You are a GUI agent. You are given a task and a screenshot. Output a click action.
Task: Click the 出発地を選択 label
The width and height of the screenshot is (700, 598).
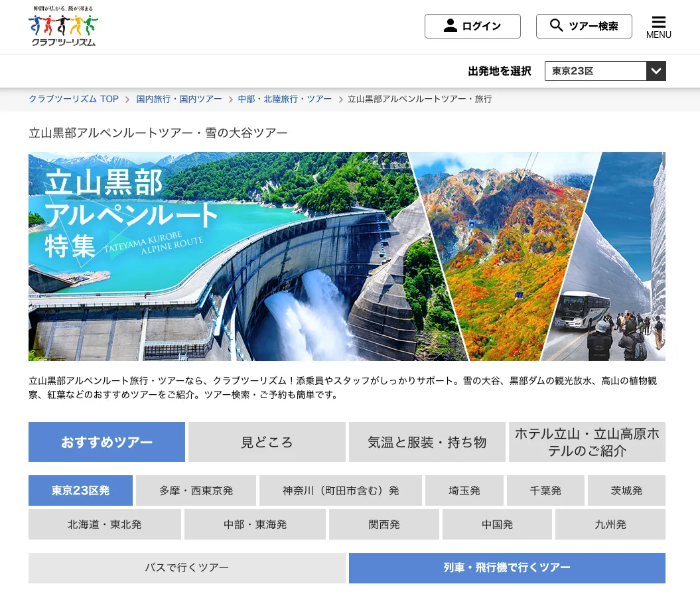click(500, 71)
